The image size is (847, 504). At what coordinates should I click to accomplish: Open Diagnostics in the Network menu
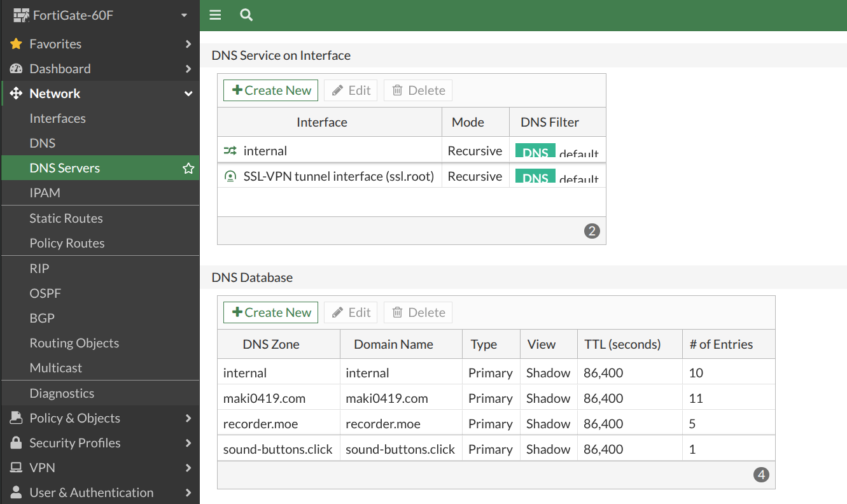coord(62,393)
